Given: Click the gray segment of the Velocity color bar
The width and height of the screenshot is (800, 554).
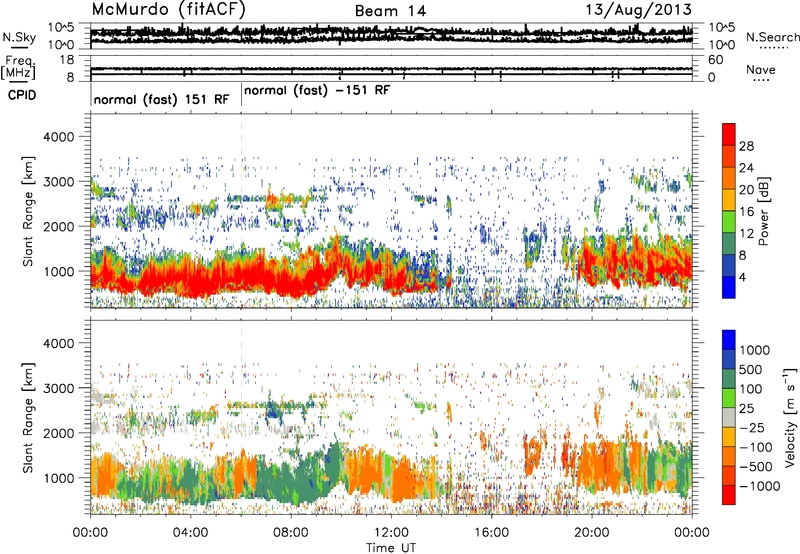Looking at the screenshot, I should (729, 418).
